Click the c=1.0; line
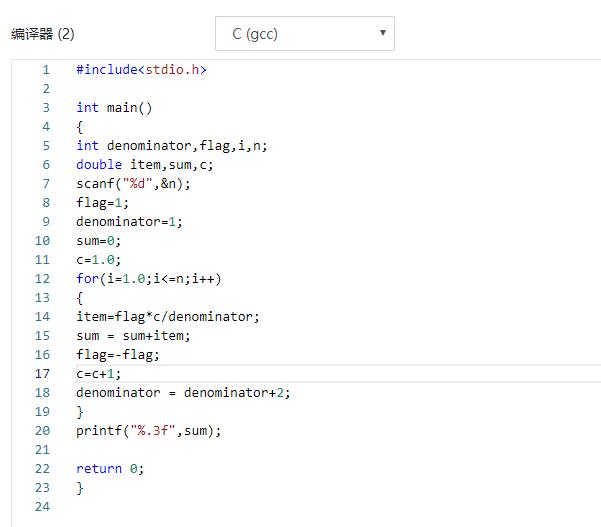 point(99,260)
